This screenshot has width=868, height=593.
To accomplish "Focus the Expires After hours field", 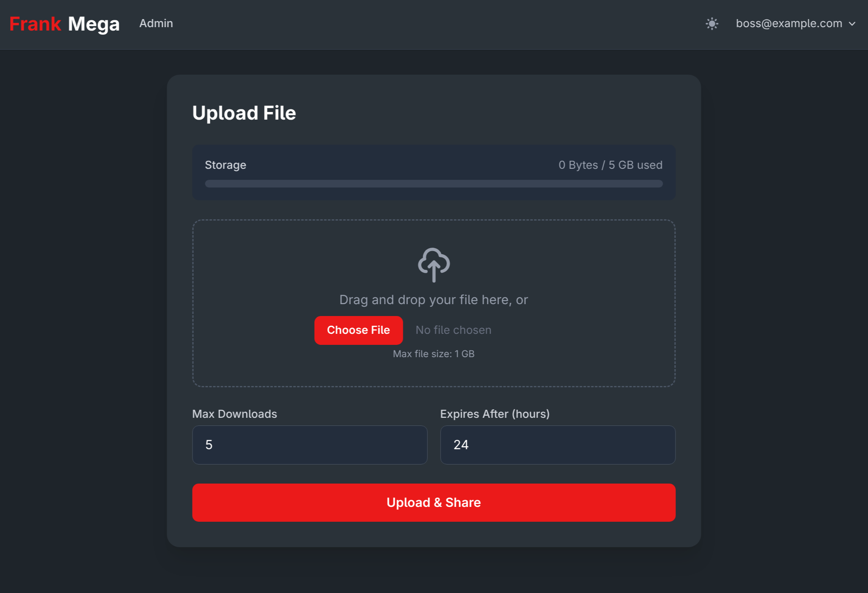I will 557,445.
